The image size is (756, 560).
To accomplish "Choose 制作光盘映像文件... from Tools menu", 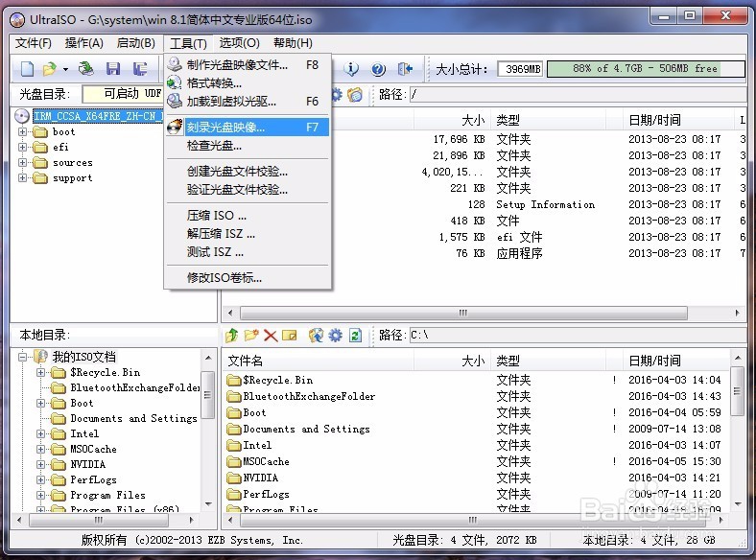I will [x=248, y=64].
